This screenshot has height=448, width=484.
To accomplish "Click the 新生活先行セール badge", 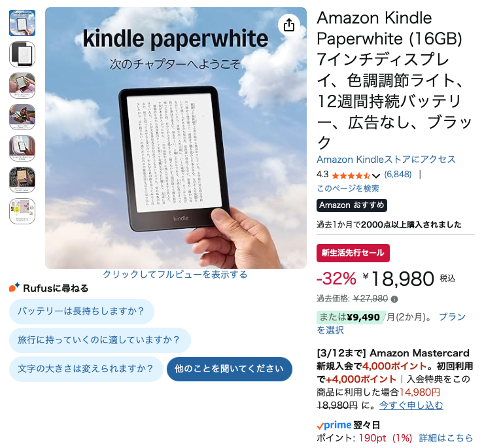I will (x=353, y=253).
